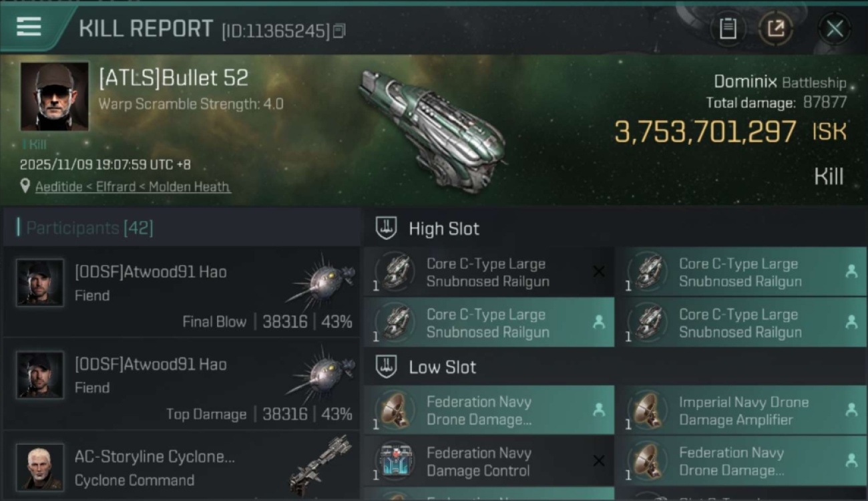The image size is (868, 501).
Task: Click the destroyed top-left Snubnosed Railgun item
Action: point(488,273)
